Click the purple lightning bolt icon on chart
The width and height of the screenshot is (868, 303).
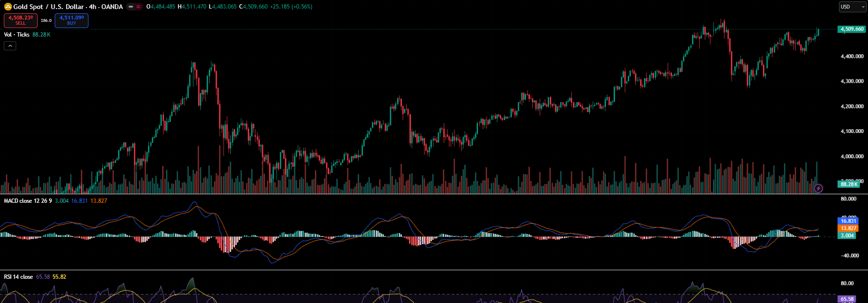(818, 189)
